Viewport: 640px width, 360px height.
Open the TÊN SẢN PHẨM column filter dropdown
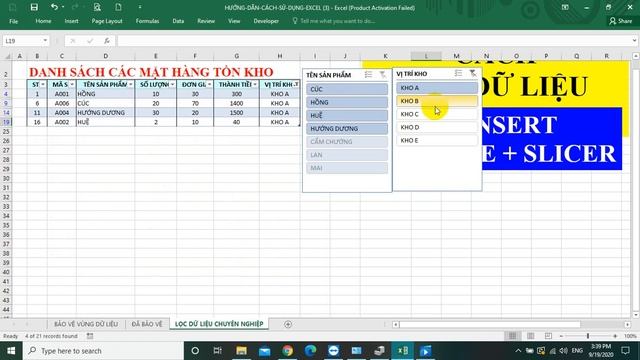(x=131, y=84)
